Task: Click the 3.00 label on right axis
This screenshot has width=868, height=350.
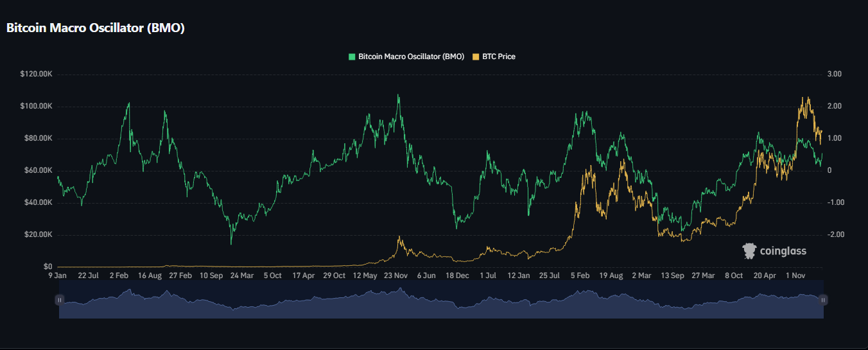Action: [x=834, y=74]
